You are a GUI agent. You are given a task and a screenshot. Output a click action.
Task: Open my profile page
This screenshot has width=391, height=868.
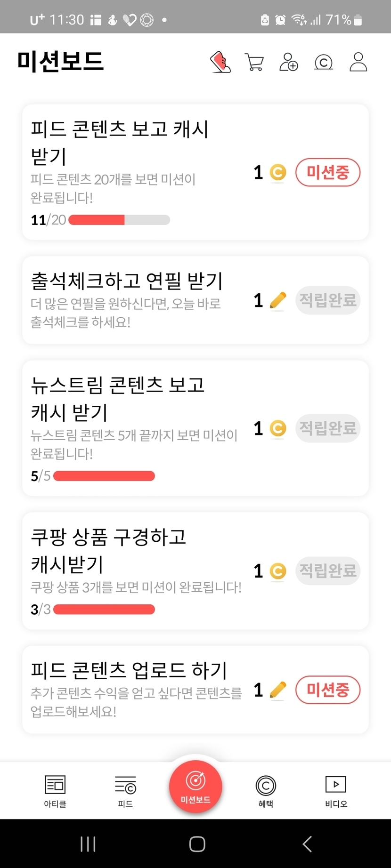pos(358,62)
